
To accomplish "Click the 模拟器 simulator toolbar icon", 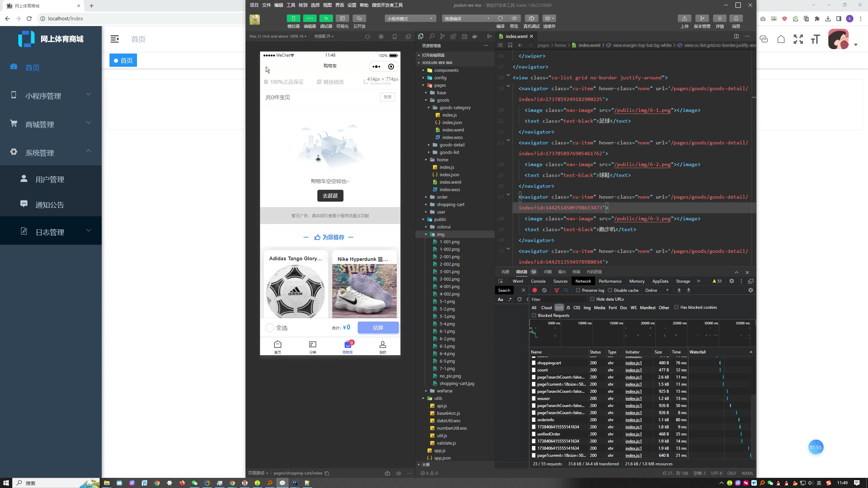I will pos(293,18).
